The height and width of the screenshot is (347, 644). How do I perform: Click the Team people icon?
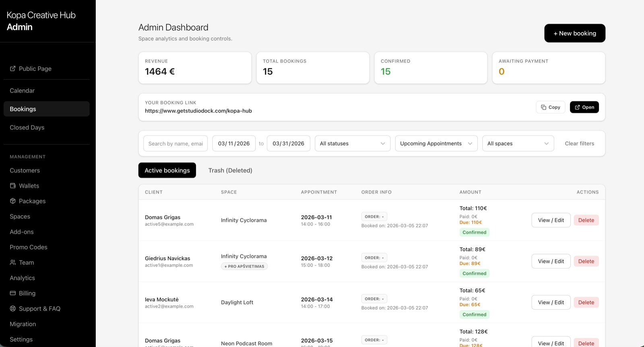point(13,262)
